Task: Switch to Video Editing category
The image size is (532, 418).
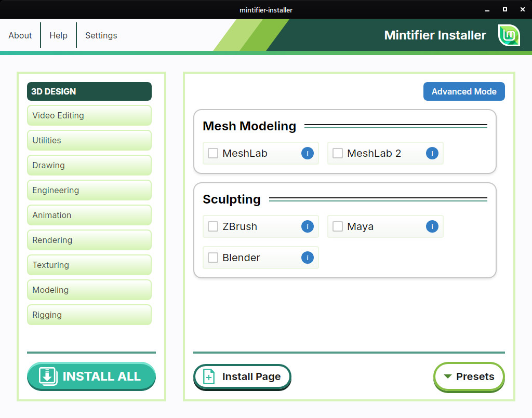Action: pyautogui.click(x=89, y=116)
